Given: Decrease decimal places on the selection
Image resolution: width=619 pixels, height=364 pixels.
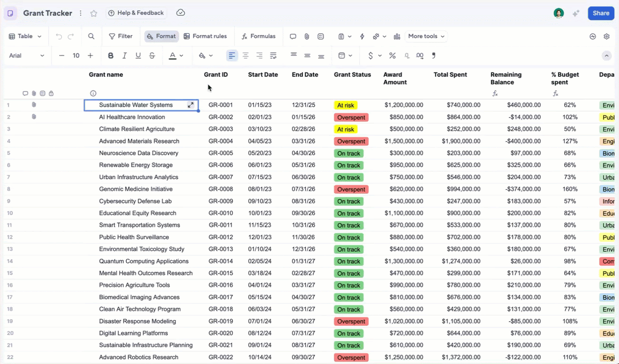Looking at the screenshot, I should pyautogui.click(x=407, y=56).
